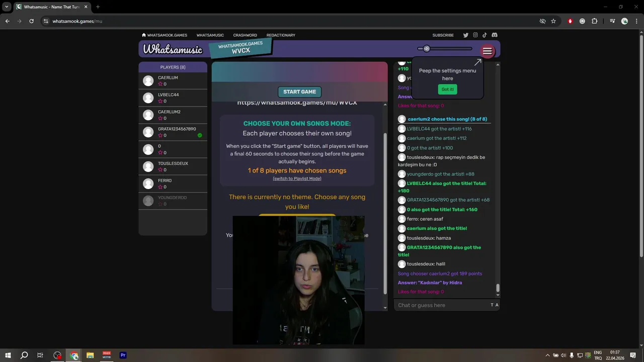
Task: Select player TOUSLESDEUX in players list
Action: tap(173, 166)
